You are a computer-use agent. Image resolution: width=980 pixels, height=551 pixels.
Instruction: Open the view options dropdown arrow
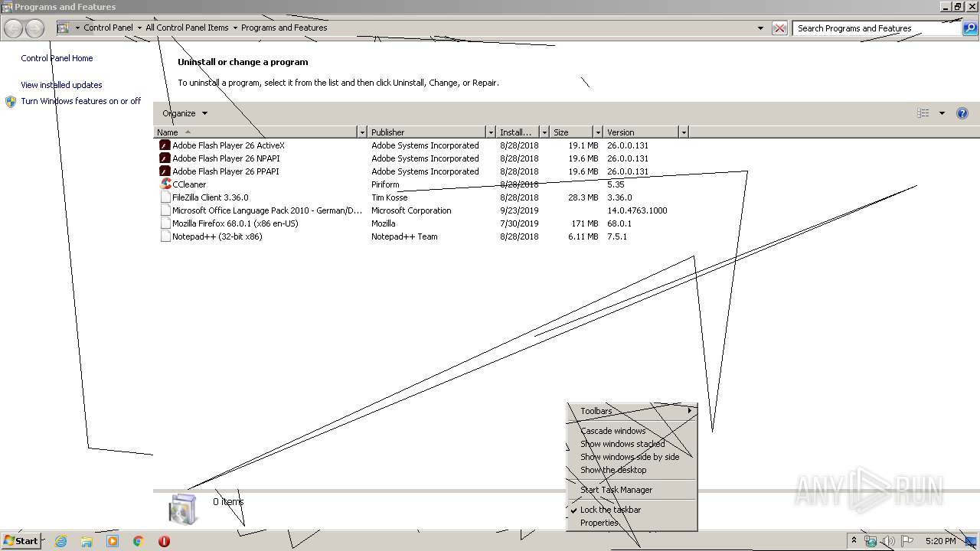(942, 113)
